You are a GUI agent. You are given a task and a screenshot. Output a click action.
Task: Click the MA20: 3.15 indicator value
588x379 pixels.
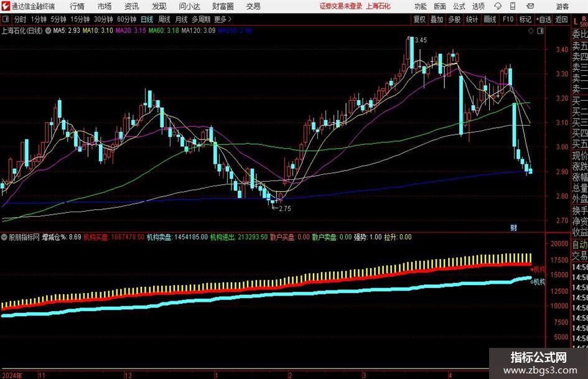tap(131, 30)
